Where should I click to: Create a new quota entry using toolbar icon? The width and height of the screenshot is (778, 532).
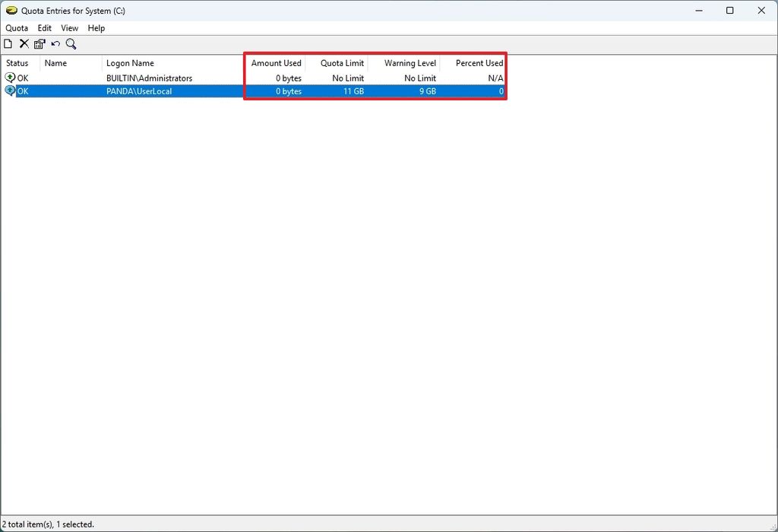[x=8, y=43]
